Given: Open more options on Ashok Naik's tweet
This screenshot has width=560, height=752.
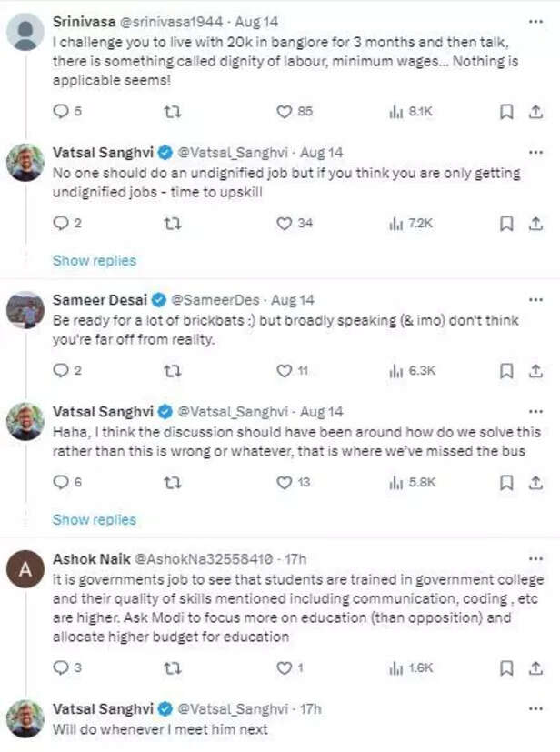Looking at the screenshot, I should [536, 557].
